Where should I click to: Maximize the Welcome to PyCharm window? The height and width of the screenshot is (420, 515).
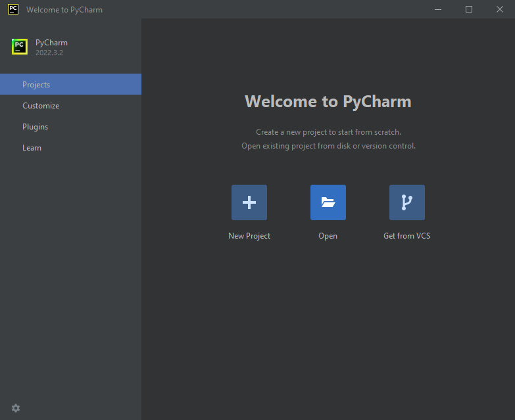[x=469, y=9]
